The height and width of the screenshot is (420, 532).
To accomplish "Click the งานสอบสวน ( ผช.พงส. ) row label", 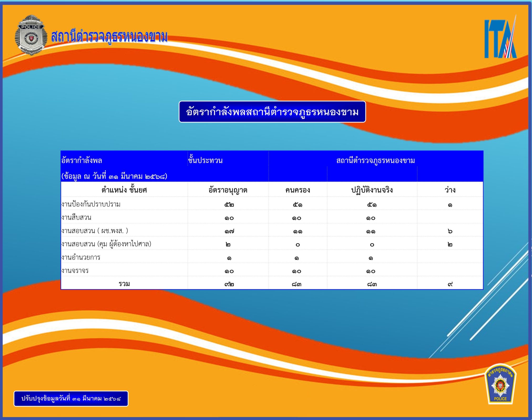I will (95, 231).
